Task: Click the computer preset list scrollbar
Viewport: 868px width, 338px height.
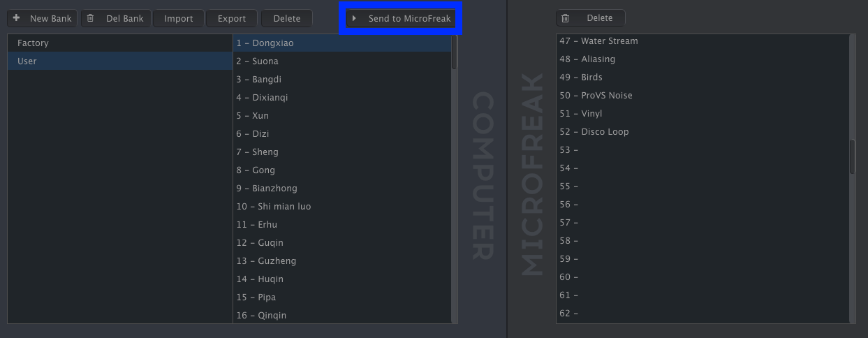Action: (x=455, y=179)
